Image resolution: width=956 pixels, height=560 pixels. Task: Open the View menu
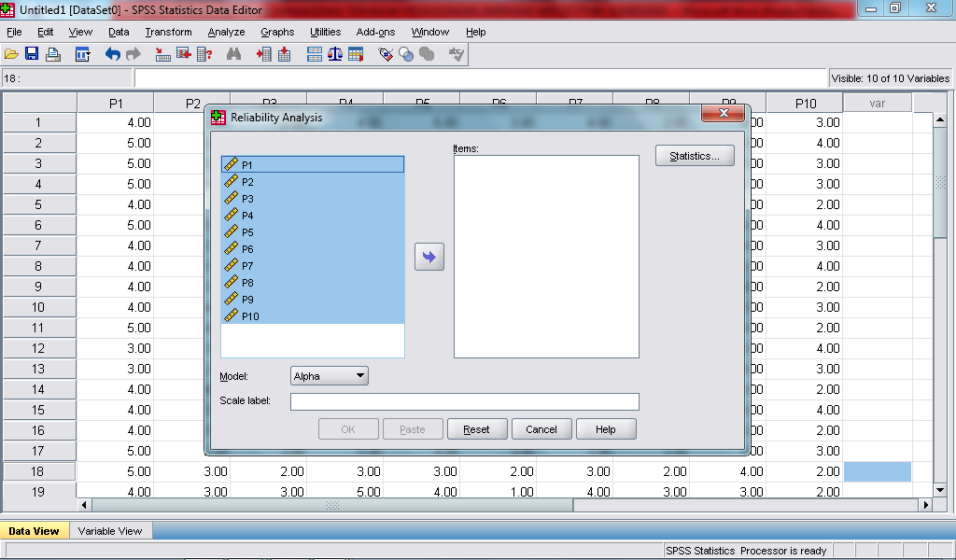[80, 32]
